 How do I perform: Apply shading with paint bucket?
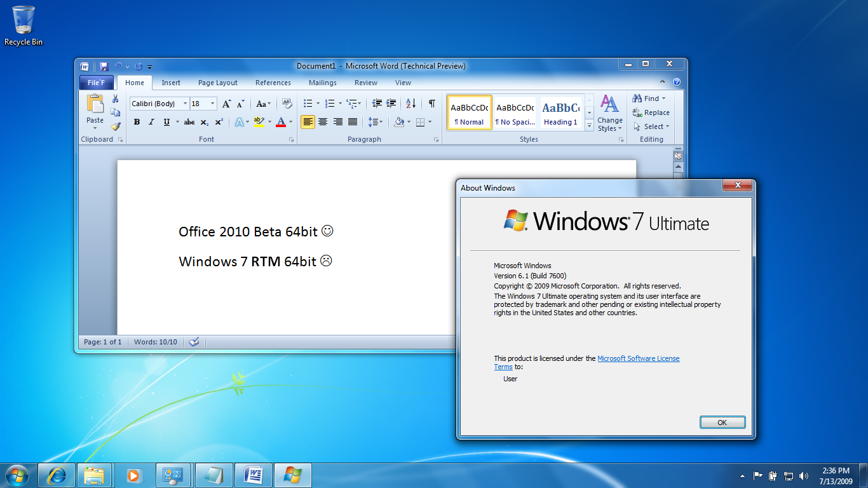[399, 122]
